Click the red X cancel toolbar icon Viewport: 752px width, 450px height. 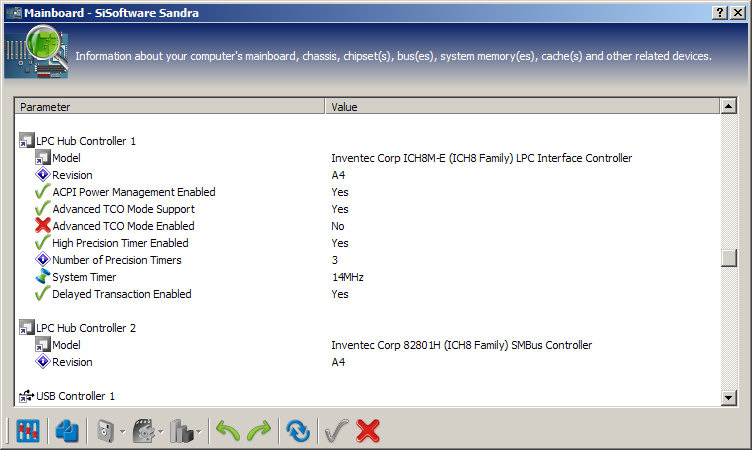pos(368,431)
